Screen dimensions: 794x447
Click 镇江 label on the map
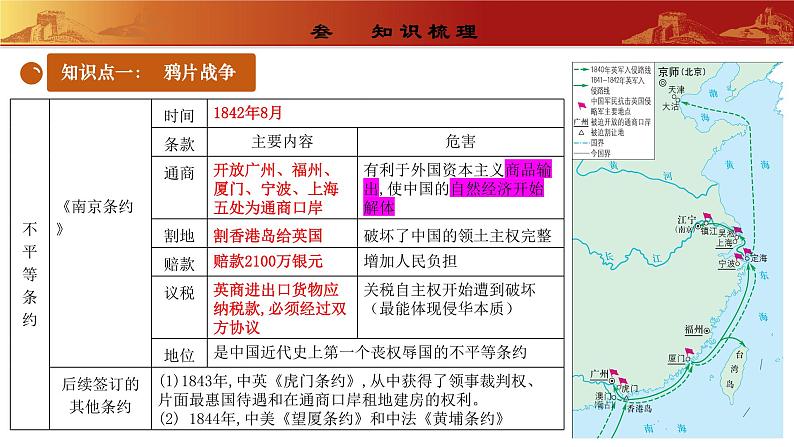[709, 231]
